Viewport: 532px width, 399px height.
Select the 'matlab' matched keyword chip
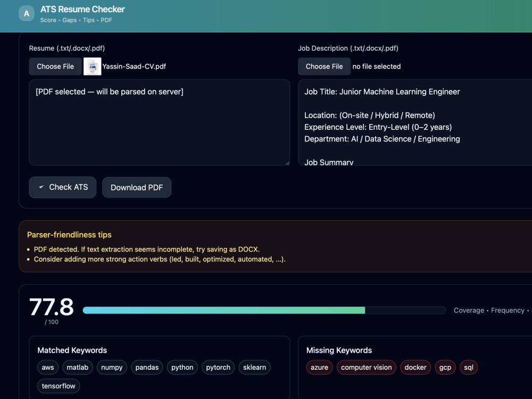coord(77,368)
